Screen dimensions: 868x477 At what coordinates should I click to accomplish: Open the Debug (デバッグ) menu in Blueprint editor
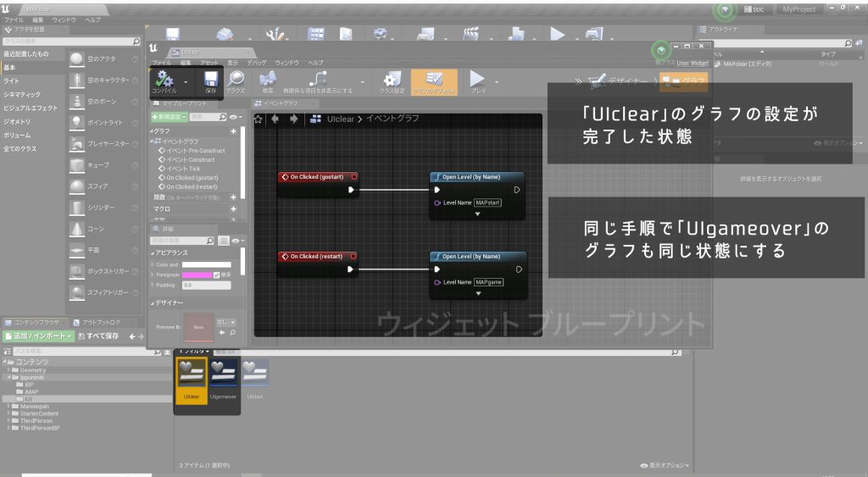click(257, 63)
